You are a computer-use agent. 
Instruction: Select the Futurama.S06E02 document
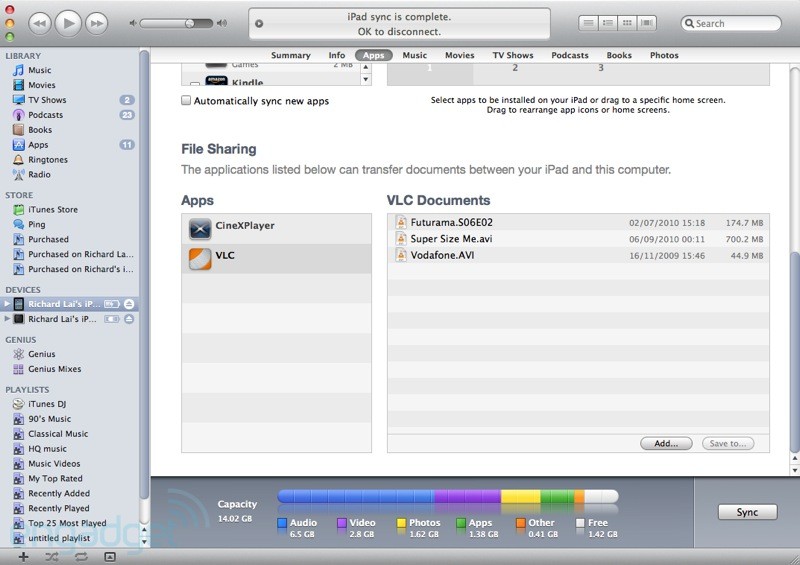(x=579, y=223)
